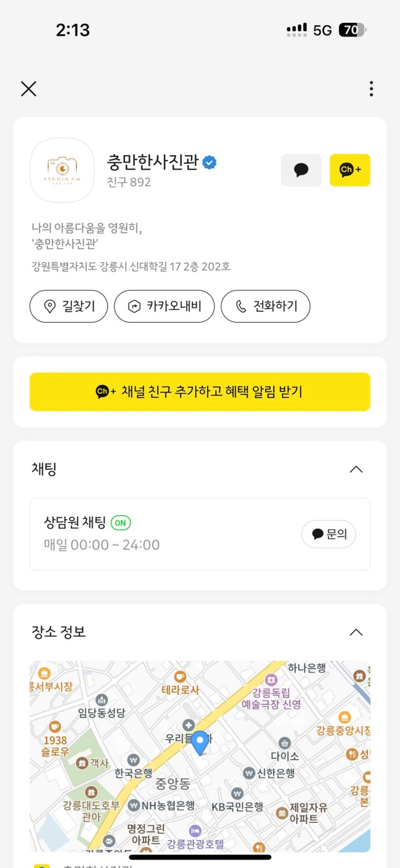The image size is (400, 868).
Task: Open the three-dot more options menu
Action: tap(371, 89)
